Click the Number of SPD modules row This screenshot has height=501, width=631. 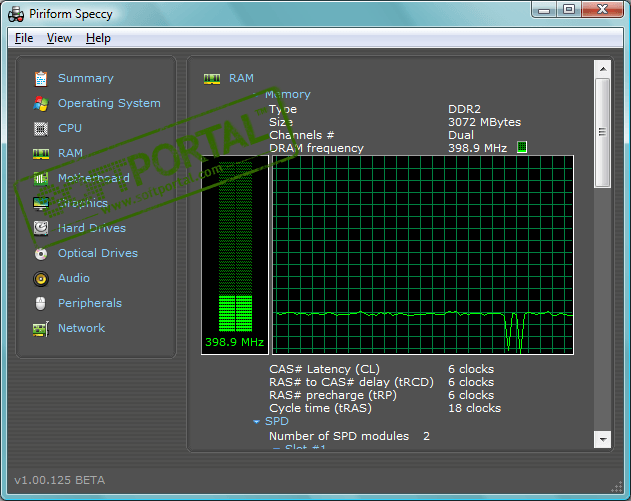click(349, 436)
